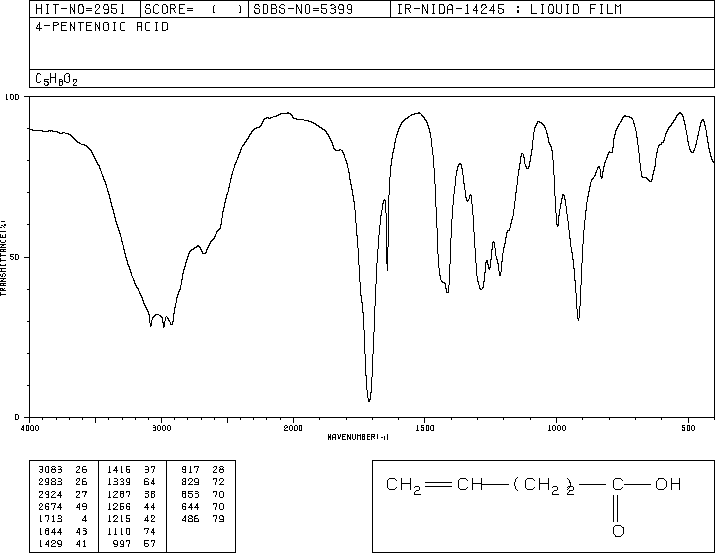Click the 3000 tick on wavenumber axis

coord(162,428)
